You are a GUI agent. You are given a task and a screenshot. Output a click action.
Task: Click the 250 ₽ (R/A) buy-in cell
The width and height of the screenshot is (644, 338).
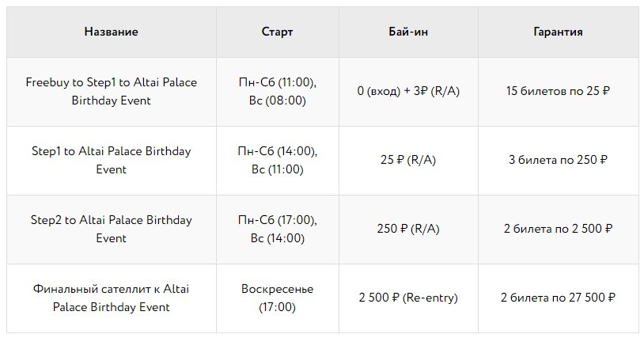pyautogui.click(x=408, y=229)
